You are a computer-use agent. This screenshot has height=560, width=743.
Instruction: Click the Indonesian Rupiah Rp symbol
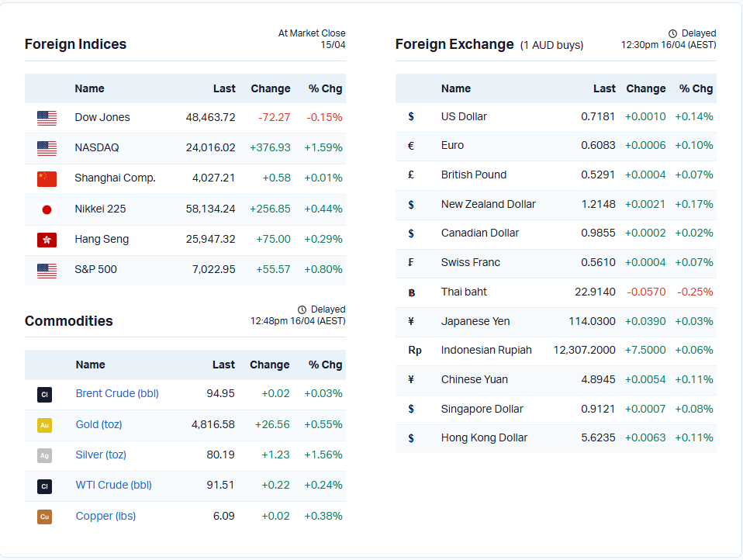click(414, 351)
